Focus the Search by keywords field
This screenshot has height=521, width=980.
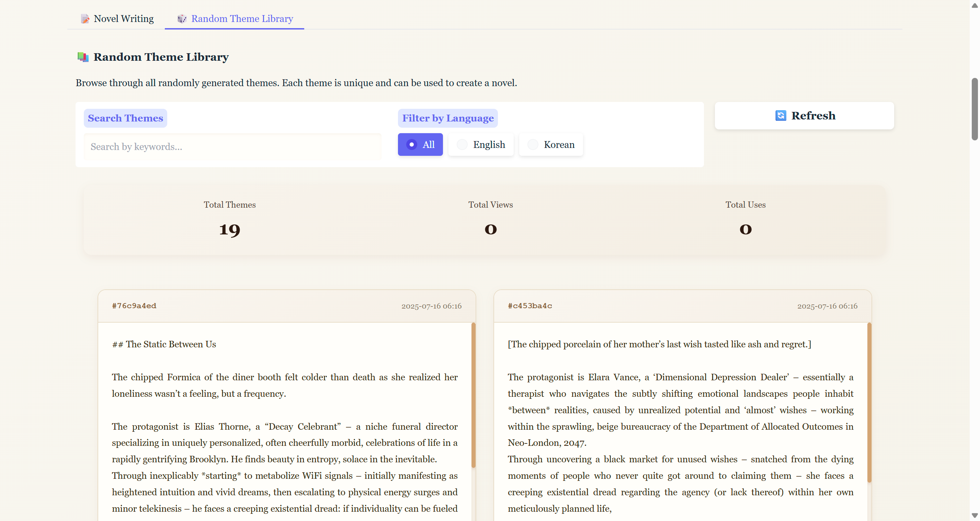click(x=232, y=147)
